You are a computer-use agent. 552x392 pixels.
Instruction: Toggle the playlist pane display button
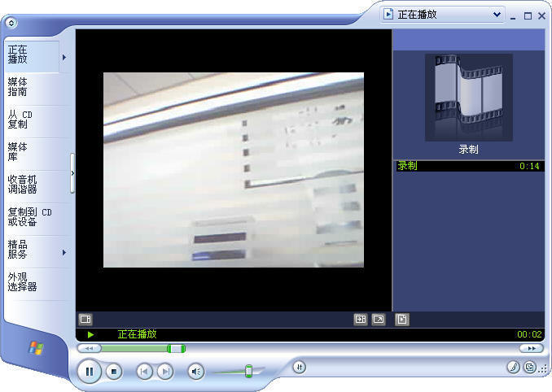click(401, 320)
